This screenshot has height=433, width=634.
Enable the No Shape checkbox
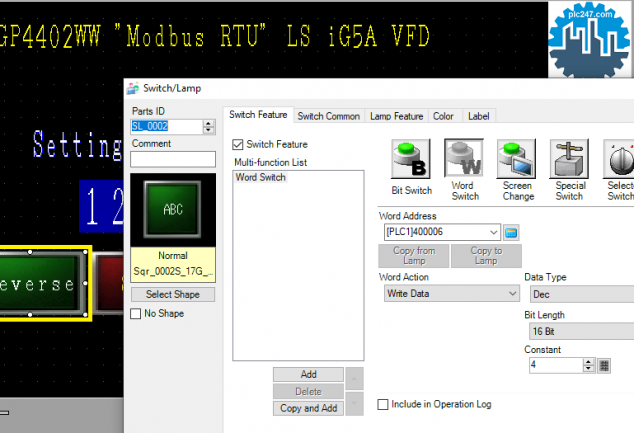[x=136, y=313]
